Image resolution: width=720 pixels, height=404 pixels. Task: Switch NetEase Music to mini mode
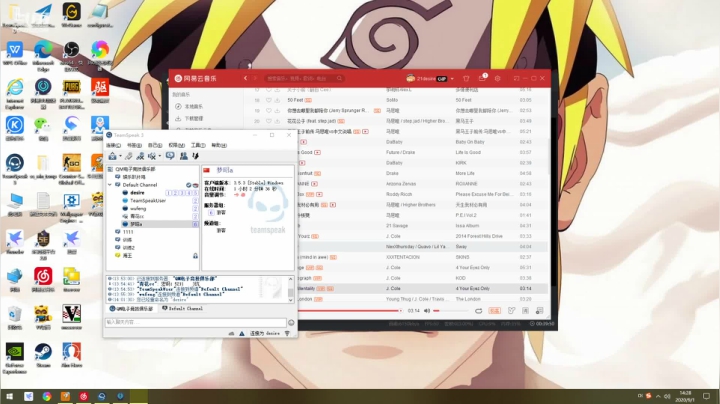(517, 79)
